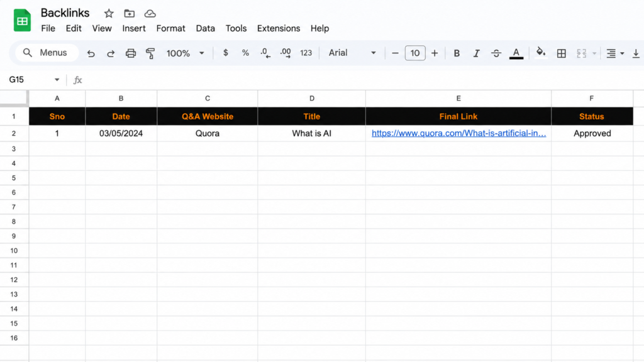Viewport: 644px width, 362px height.
Task: Open the Arial font dropdown
Action: tap(352, 53)
